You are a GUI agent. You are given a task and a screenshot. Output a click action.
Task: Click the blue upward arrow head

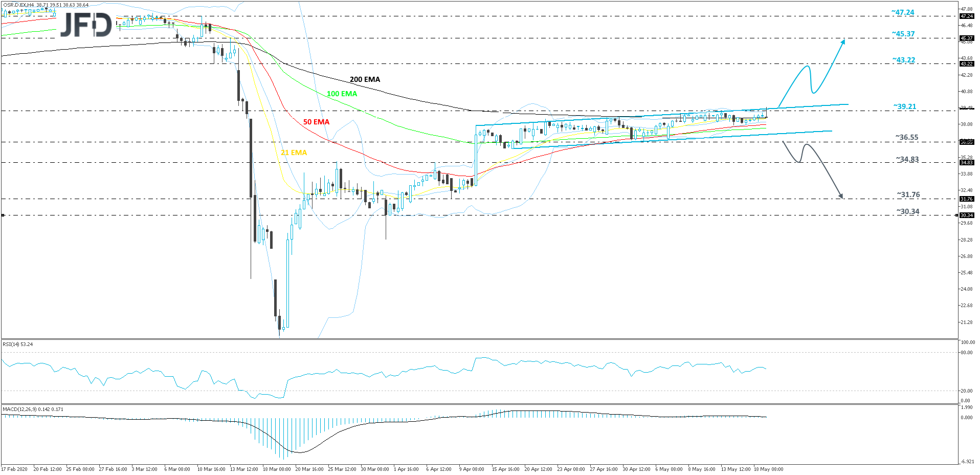(843, 41)
